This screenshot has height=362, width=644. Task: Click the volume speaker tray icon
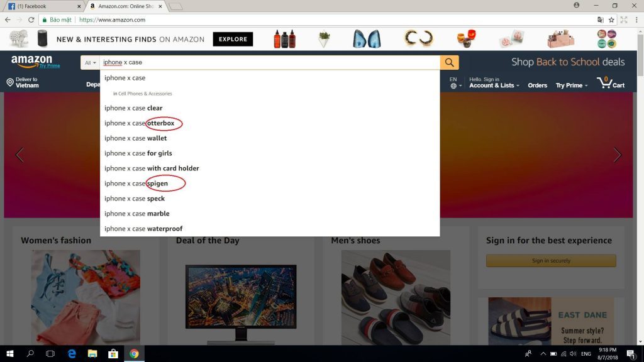573,353
